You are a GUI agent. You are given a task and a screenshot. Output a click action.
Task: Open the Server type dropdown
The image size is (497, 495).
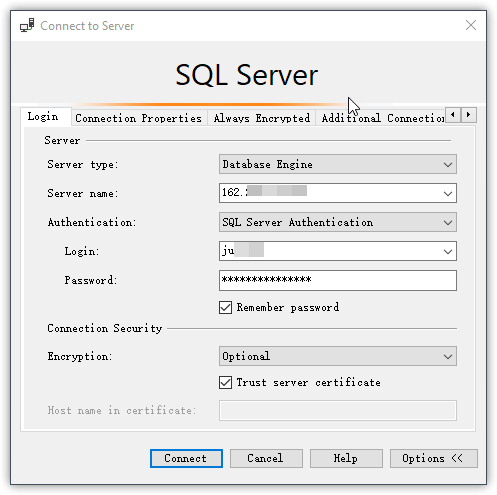(x=338, y=164)
